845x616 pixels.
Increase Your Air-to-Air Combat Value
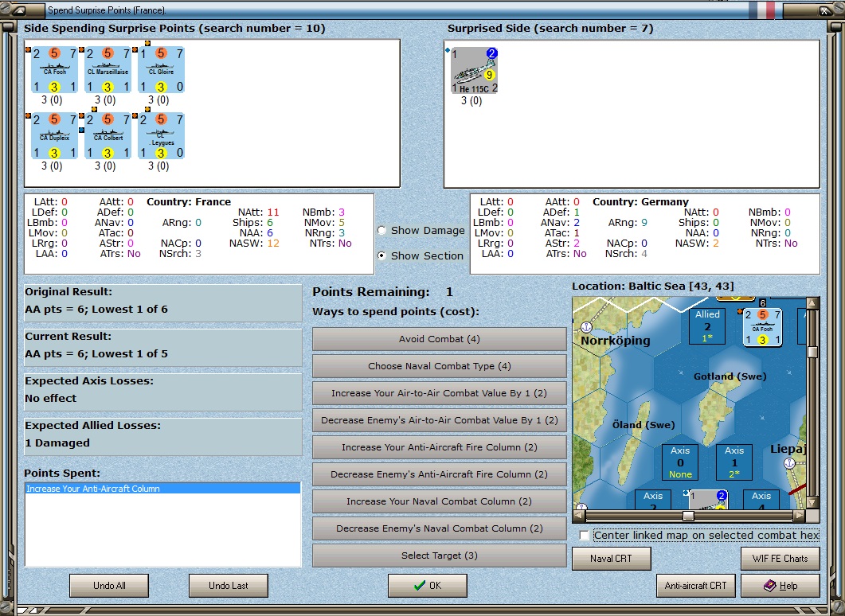pos(439,393)
